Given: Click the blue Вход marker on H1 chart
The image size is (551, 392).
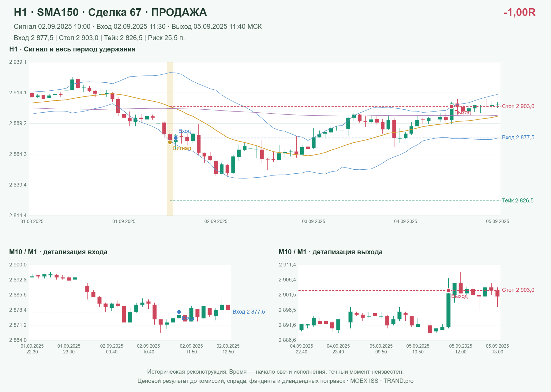Looking at the screenshot, I should 176,138.
